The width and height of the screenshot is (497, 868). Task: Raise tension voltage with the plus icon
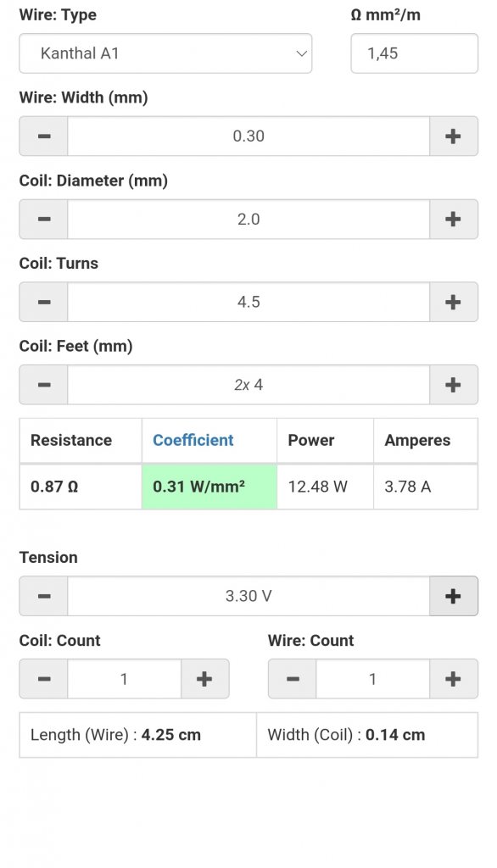tap(453, 596)
